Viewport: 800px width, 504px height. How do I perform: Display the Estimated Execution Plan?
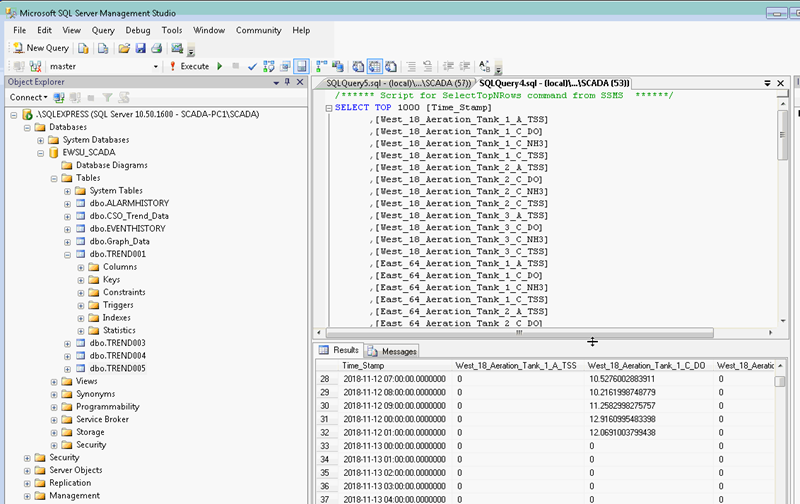pyautogui.click(x=269, y=66)
